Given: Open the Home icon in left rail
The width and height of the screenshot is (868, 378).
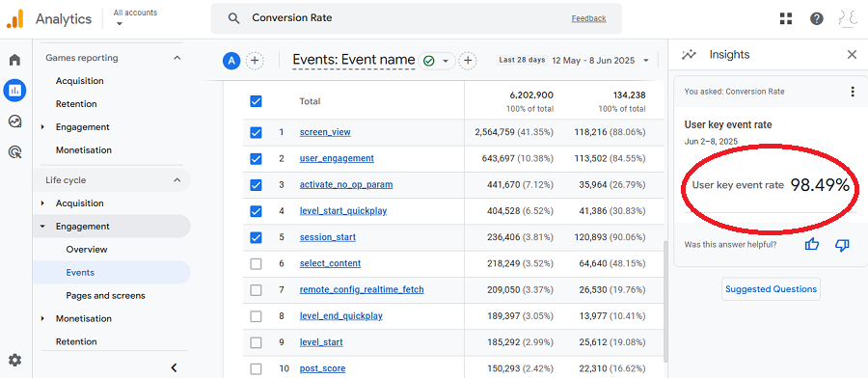Looking at the screenshot, I should 14,60.
